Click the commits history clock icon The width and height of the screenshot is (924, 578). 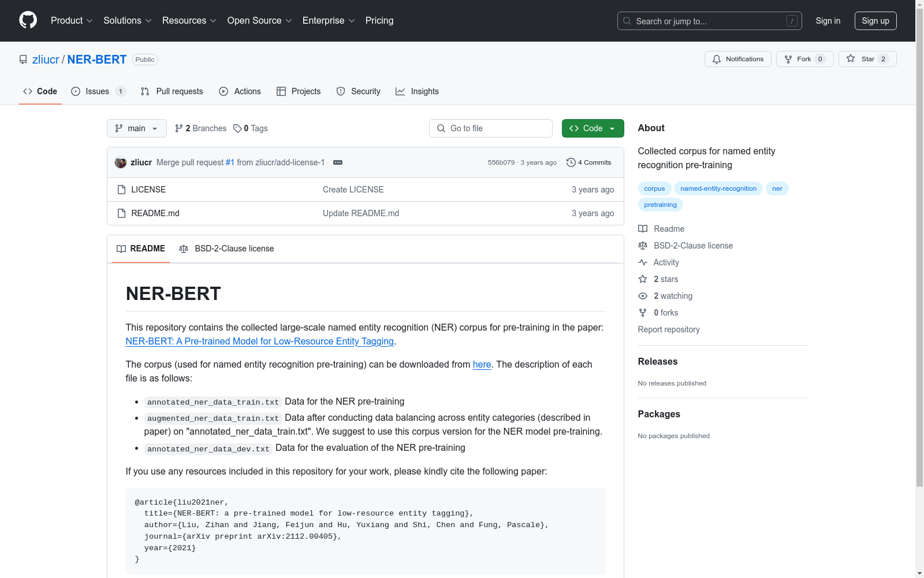tap(571, 162)
